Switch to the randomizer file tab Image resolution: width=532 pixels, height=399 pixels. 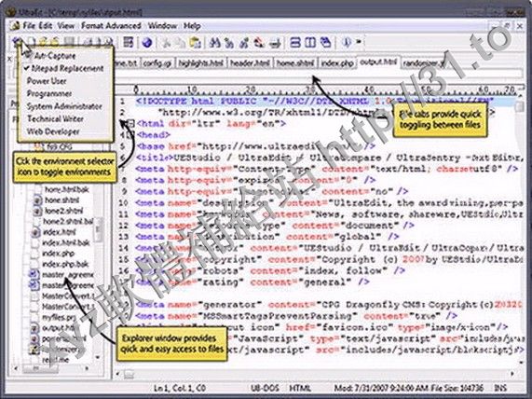pyautogui.click(x=423, y=63)
